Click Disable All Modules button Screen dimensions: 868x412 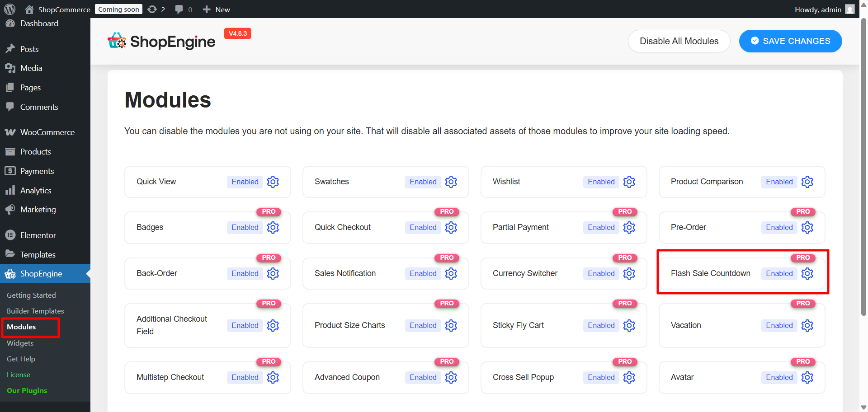[679, 41]
